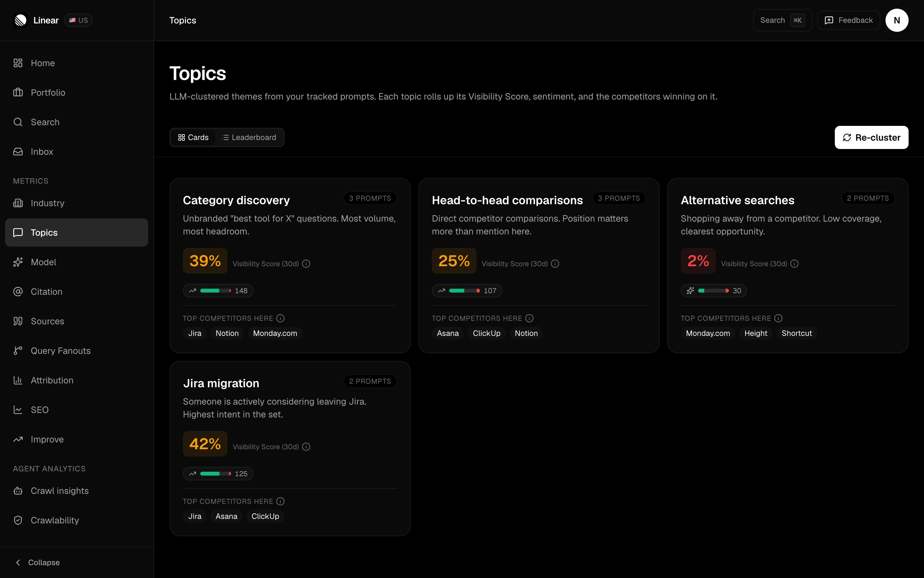Viewport: 924px width, 578px height.
Task: Select Notion chip in Category discovery
Action: click(227, 333)
